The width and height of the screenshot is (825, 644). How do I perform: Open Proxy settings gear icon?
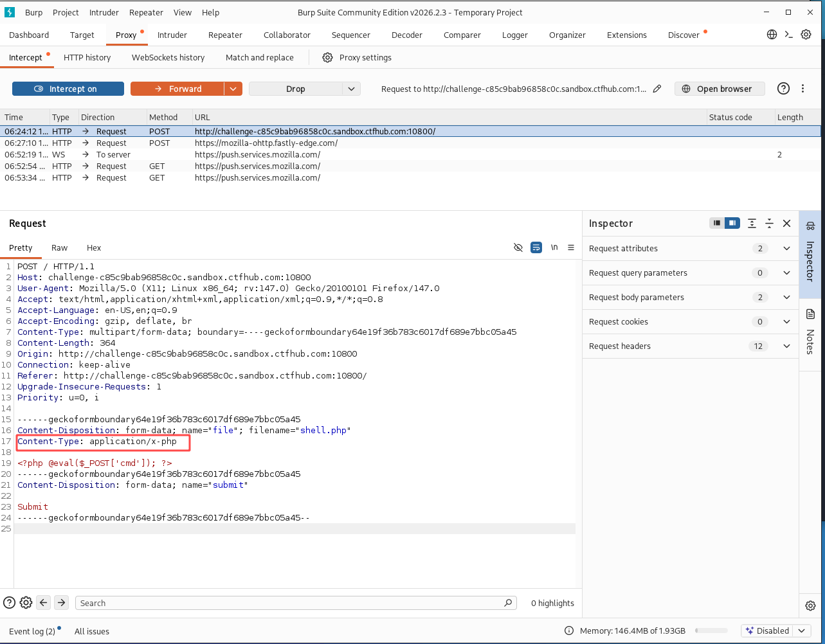click(327, 57)
